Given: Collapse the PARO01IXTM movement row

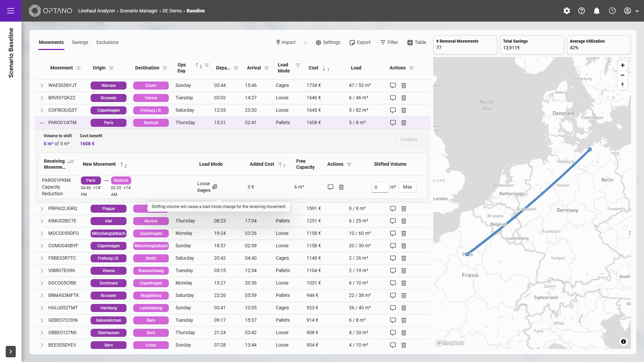Looking at the screenshot, I should click(42, 123).
